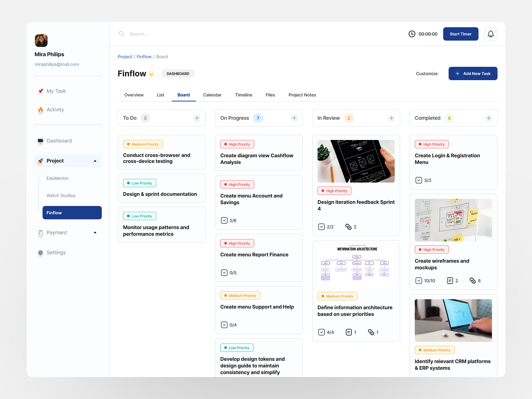Click the Activity flame icon
Screen dimensions: 532x399
41,109
